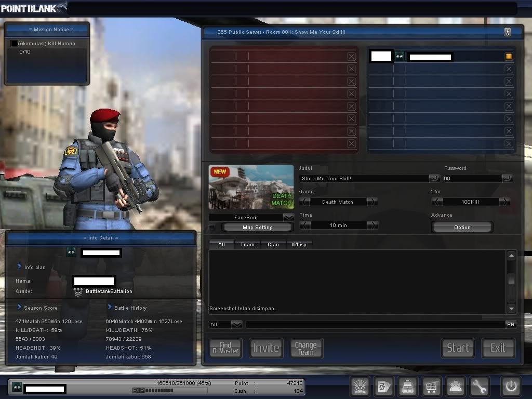This screenshot has width=532, height=399.
Task: Close the fifth blue team slot
Action: (509, 106)
